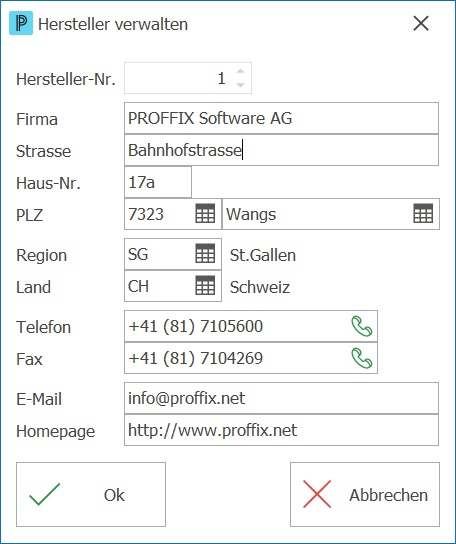Click the Strasse label
The height and width of the screenshot is (544, 456).
43,151
